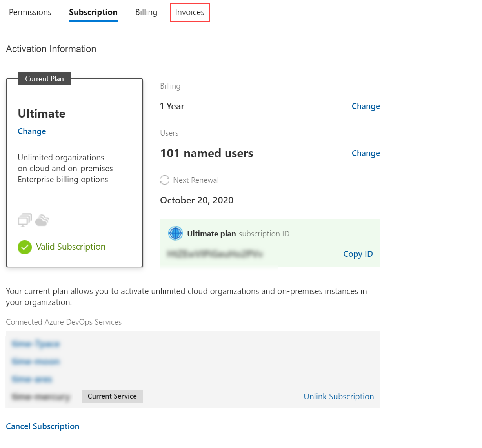Click the Next Renewal refresh icon

165,180
